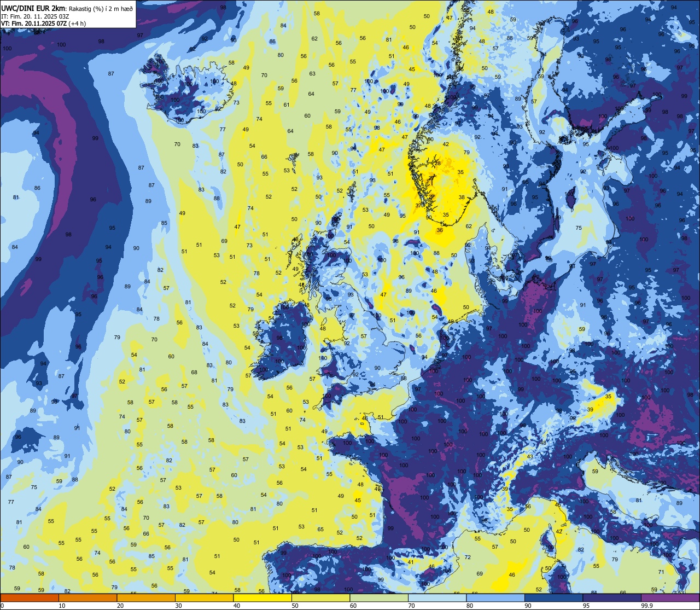Click the humidity value '38' in southern Norway
Screen dimensions: 700x610
[x=462, y=197]
